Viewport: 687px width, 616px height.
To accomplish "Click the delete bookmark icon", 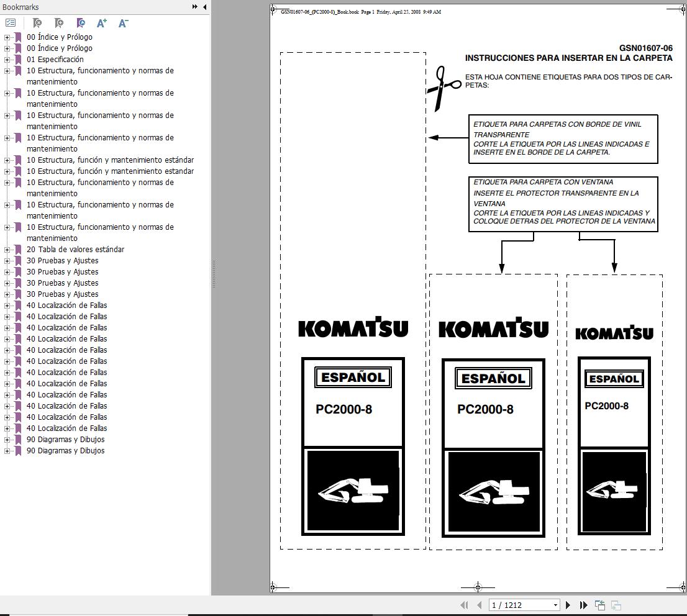I will (x=37, y=23).
